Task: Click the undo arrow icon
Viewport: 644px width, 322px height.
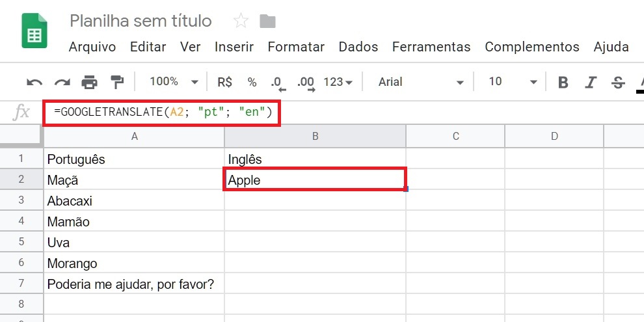Action: (x=34, y=82)
